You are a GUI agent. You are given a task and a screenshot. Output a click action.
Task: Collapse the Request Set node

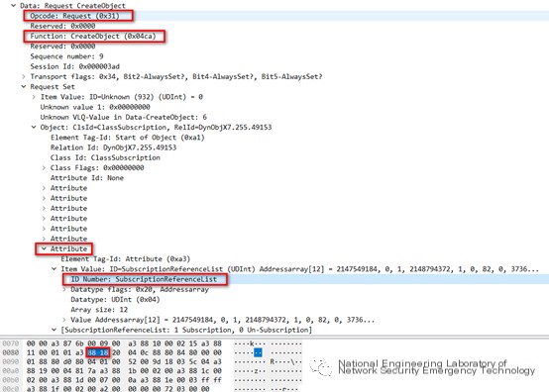coord(24,87)
